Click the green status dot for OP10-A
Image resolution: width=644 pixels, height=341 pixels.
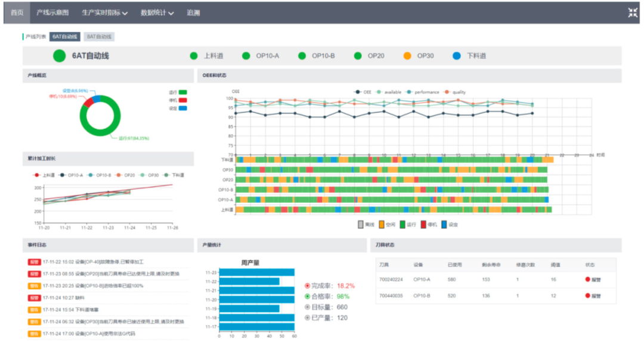click(246, 56)
